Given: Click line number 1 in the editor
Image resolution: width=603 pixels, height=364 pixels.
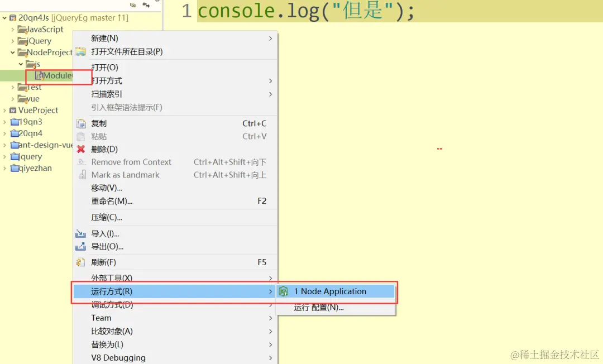Looking at the screenshot, I should click(x=187, y=11).
